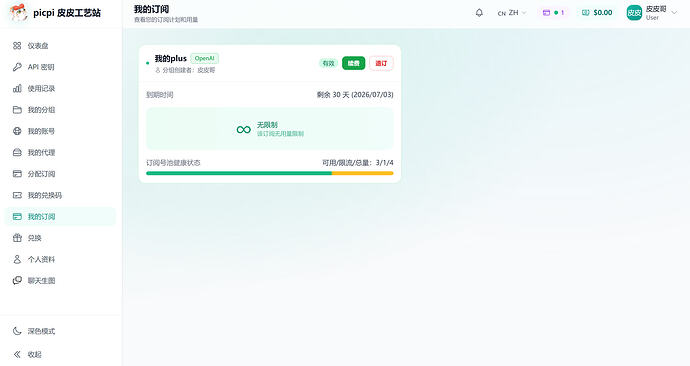The height and width of the screenshot is (366, 690).
Task: Click the OpenAI tag beside 我的plus
Action: click(205, 59)
